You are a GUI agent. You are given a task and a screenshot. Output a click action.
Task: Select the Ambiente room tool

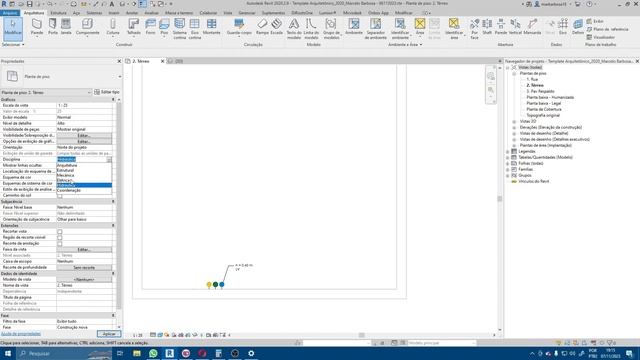click(354, 27)
